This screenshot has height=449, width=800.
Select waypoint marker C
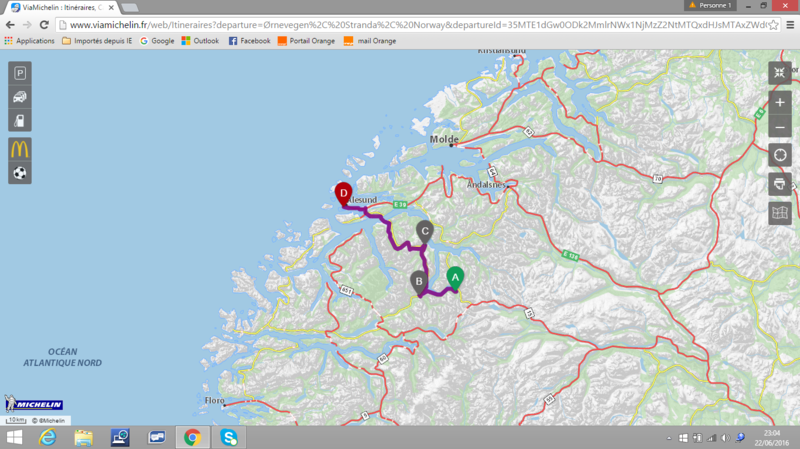point(424,232)
